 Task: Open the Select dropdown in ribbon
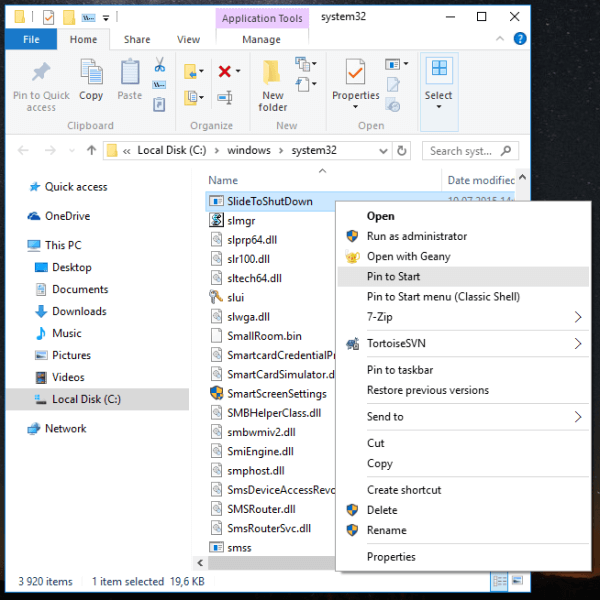pos(439,92)
